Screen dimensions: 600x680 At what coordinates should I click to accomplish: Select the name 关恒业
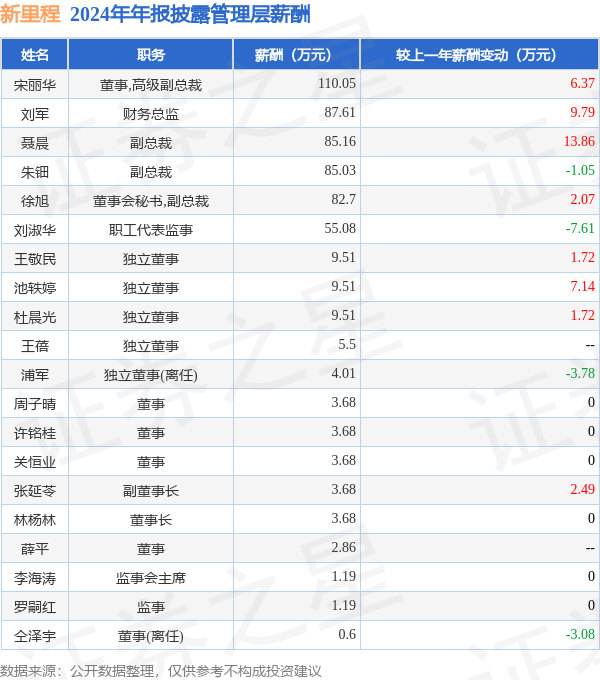tap(35, 463)
